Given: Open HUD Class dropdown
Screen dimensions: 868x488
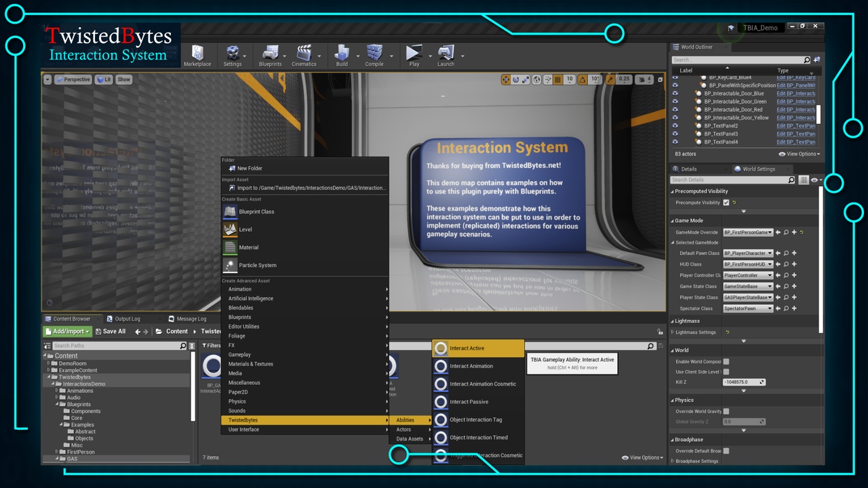Looking at the screenshot, I should (x=748, y=264).
